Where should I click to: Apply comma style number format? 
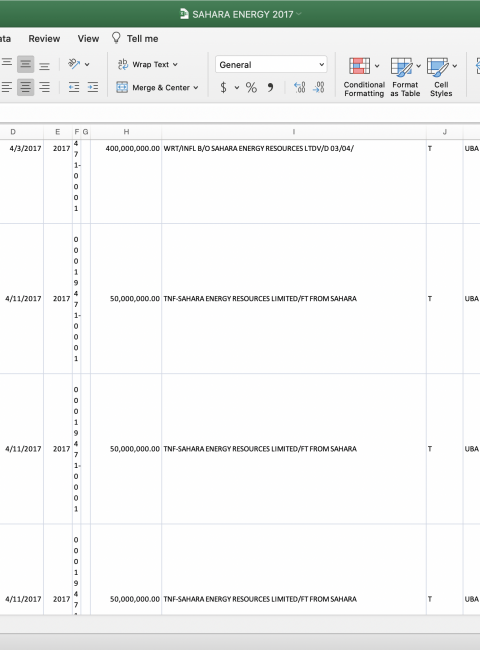(270, 87)
